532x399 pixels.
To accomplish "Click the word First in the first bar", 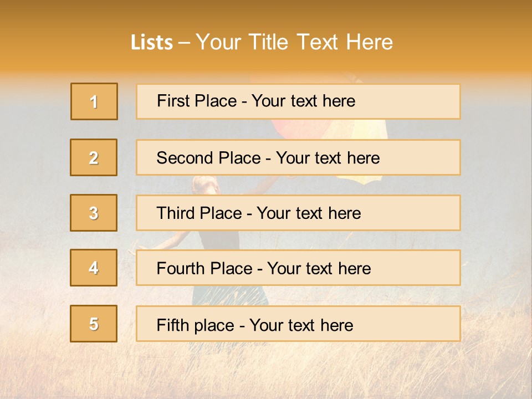I will point(173,101).
